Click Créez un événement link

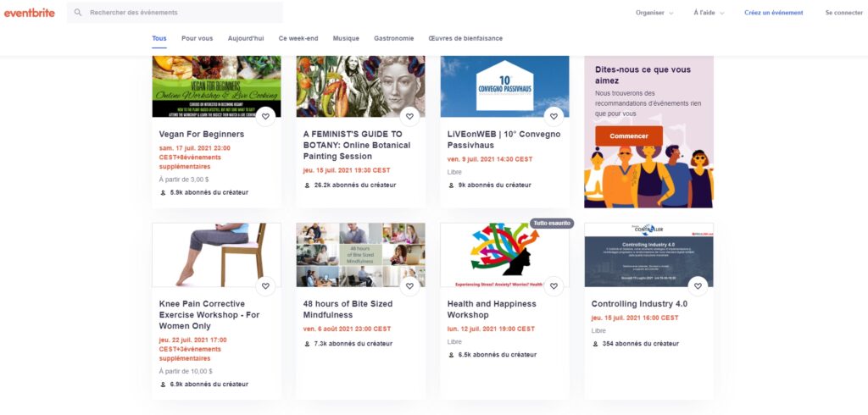click(x=773, y=13)
